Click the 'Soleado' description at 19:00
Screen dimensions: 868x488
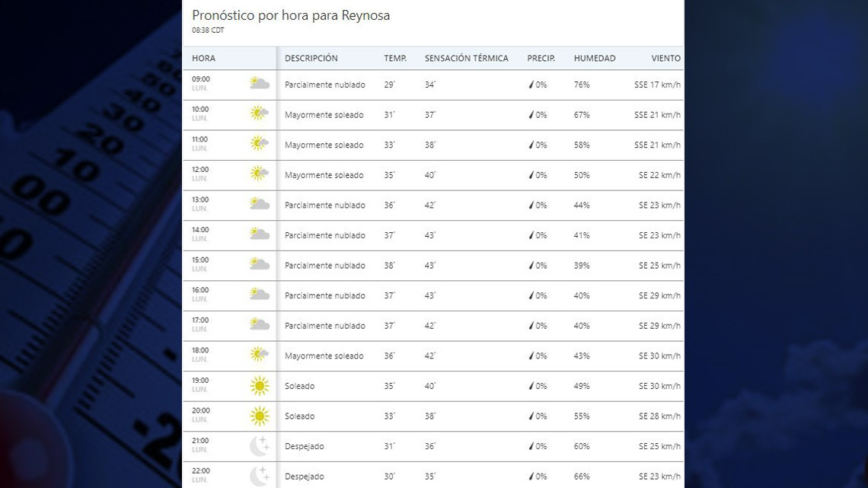coord(299,386)
